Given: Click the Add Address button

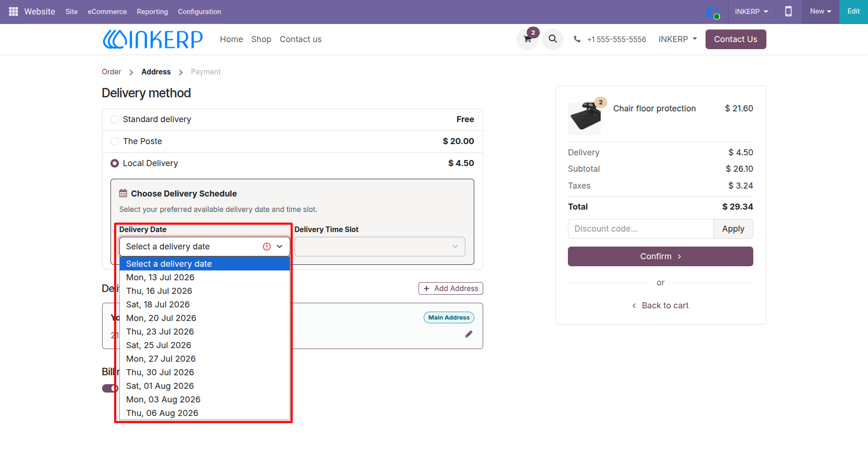Looking at the screenshot, I should click(x=450, y=289).
